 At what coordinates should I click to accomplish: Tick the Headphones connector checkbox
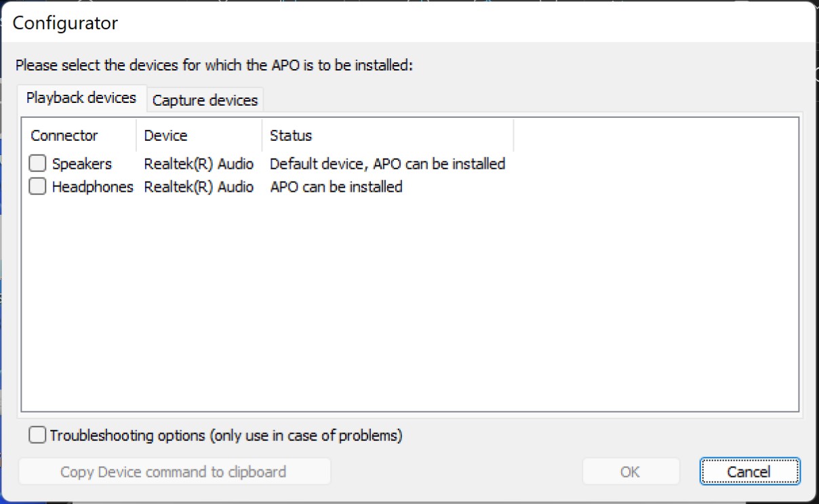38,186
